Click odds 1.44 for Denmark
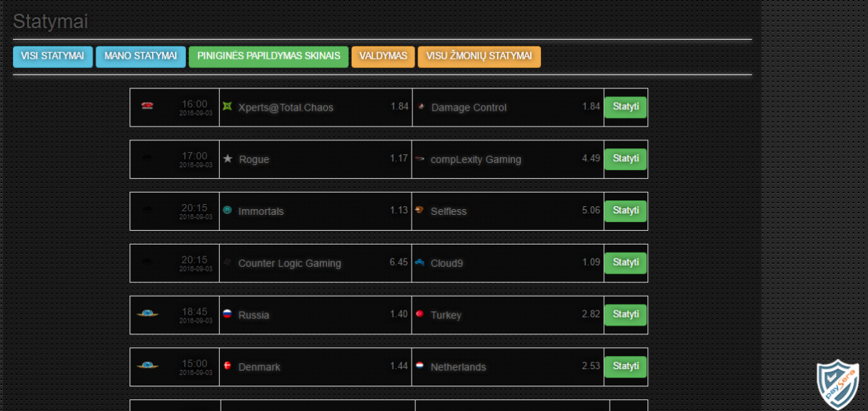 click(x=399, y=365)
